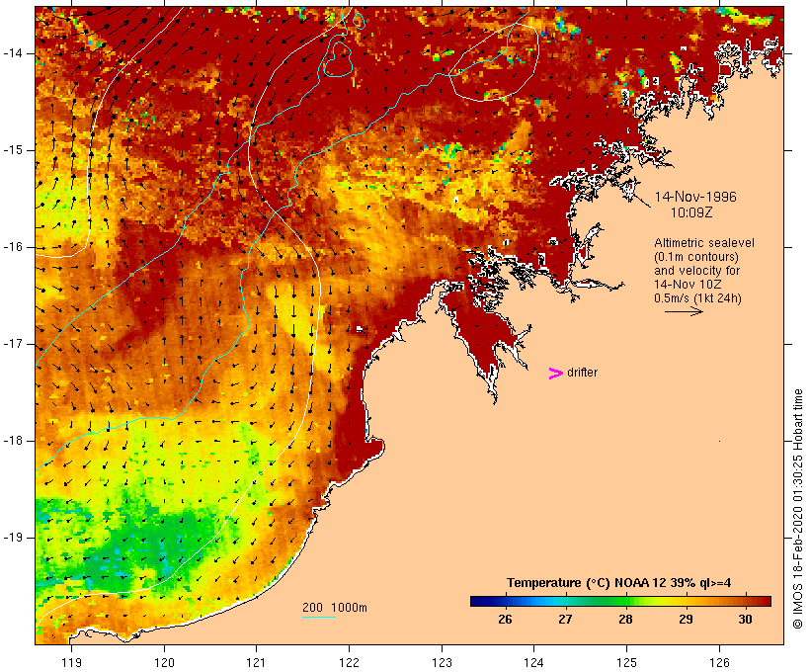The image size is (810, 672).
Task: Click the '14-Nov 10Z' text
Action: (688, 285)
